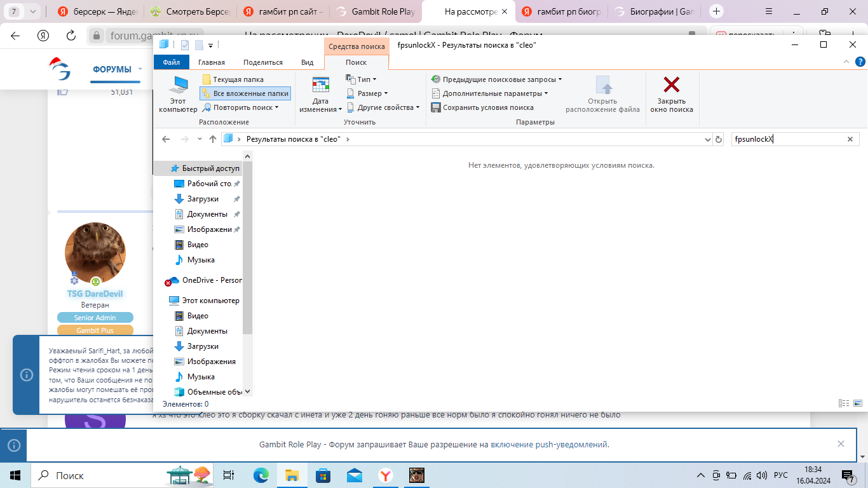Click the refresh button beside address bar
Screen dimensions: 868x488
719,139
